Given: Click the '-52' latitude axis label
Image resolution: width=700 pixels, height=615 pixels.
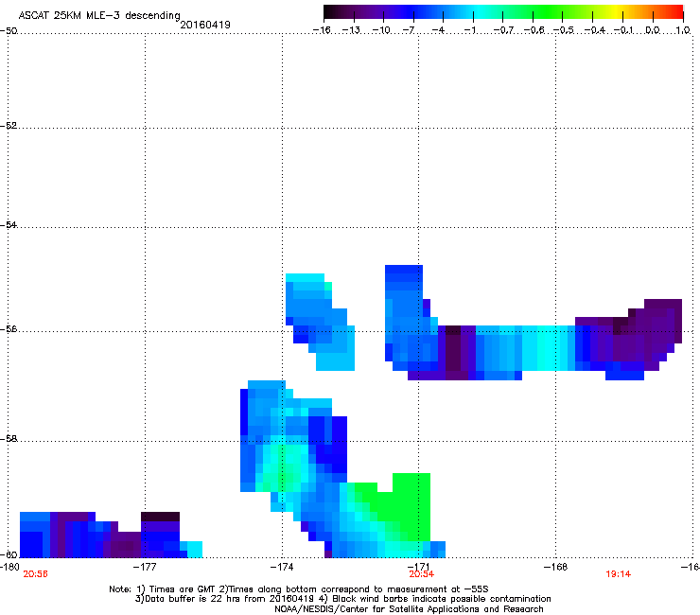Looking at the screenshot, I should 9,126.
